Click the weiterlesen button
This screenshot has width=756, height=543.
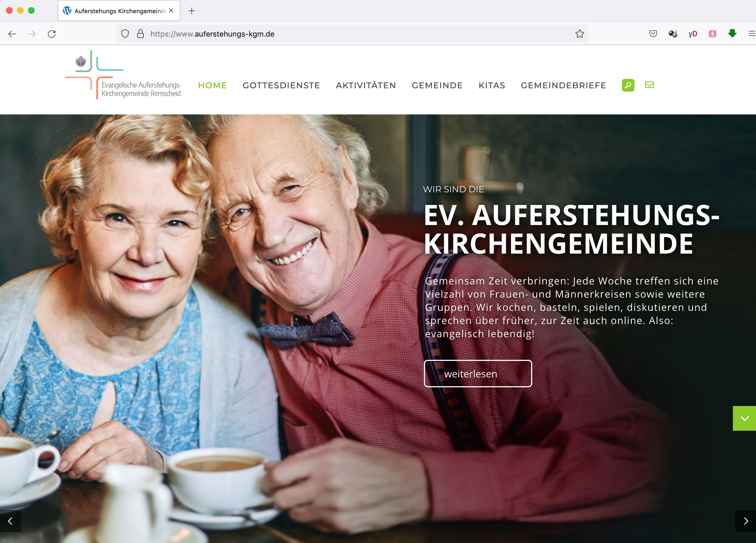[478, 374]
